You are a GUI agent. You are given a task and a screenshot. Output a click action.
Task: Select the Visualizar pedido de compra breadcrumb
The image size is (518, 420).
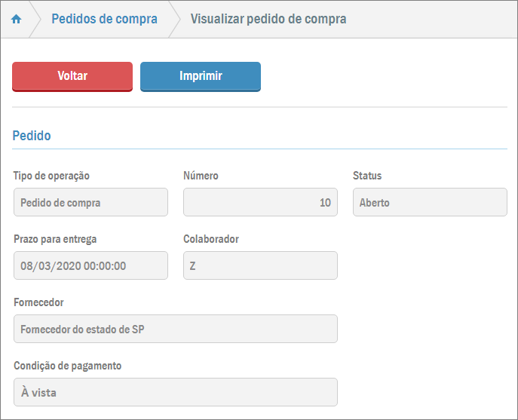coord(268,20)
